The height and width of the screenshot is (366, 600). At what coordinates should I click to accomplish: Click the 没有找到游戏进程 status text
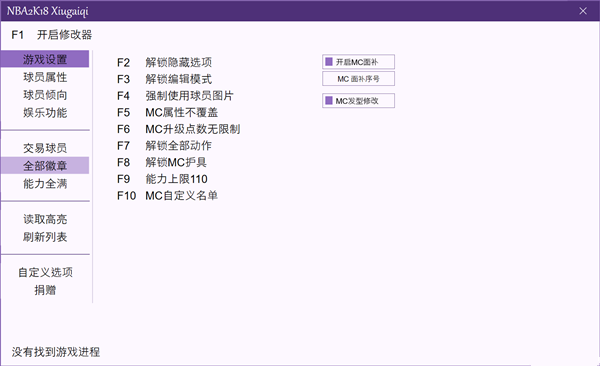[x=56, y=352]
